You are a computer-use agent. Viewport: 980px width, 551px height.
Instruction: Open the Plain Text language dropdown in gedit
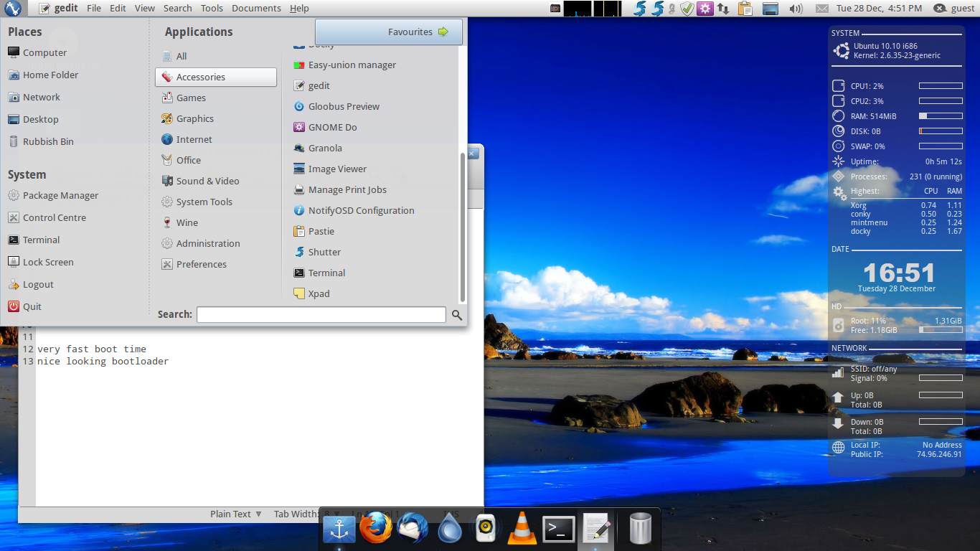pyautogui.click(x=235, y=514)
